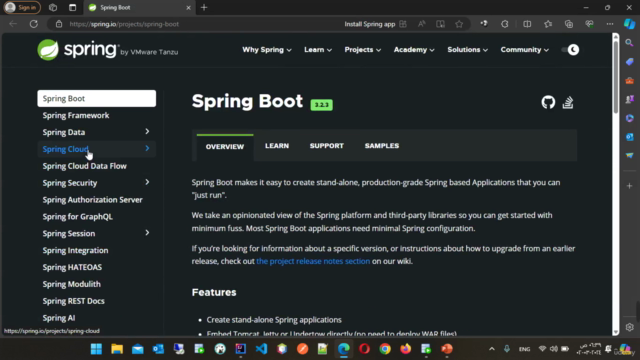Open Spring HATEOAS project link
The image size is (640, 360).
click(x=72, y=267)
